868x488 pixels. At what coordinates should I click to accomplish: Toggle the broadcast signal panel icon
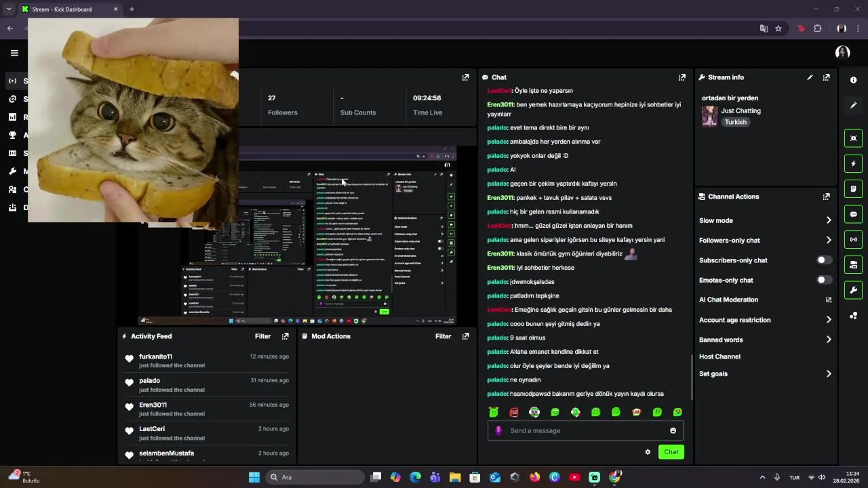point(853,239)
